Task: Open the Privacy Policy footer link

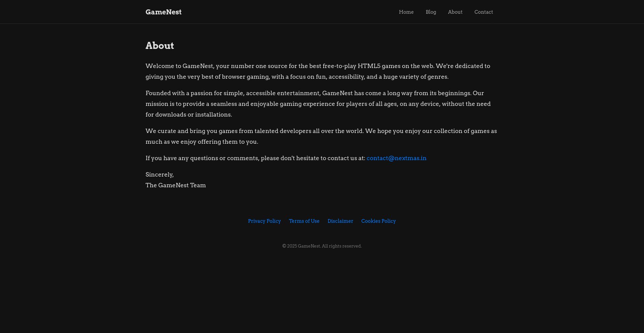Action: (264, 221)
